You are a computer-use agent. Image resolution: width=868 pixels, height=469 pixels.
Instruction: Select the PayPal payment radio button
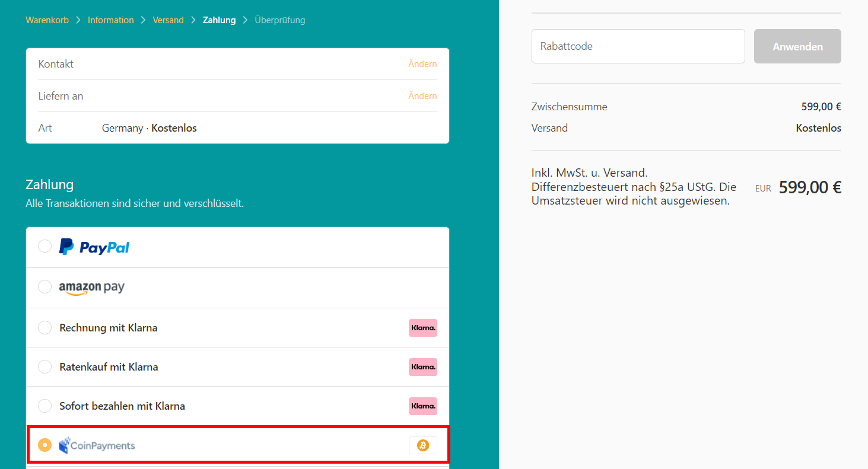(44, 246)
